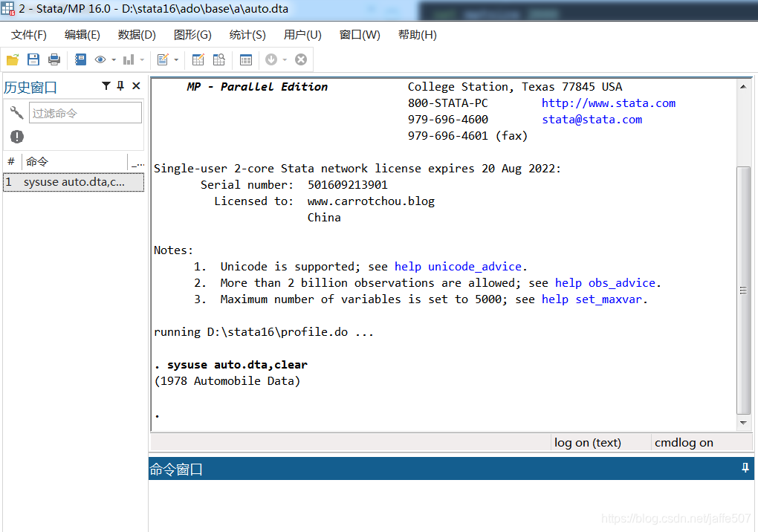
Task: Click the results vertical scrollbar thumb
Action: 743,291
